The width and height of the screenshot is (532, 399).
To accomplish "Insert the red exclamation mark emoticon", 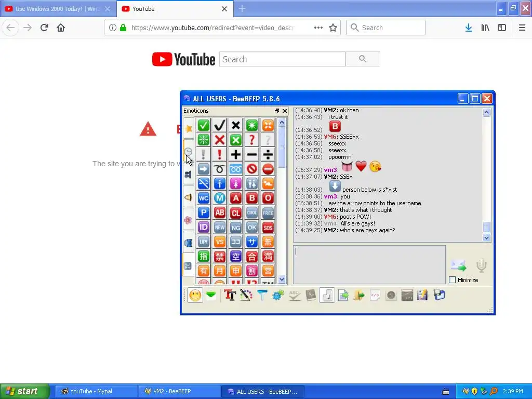I will point(220,154).
